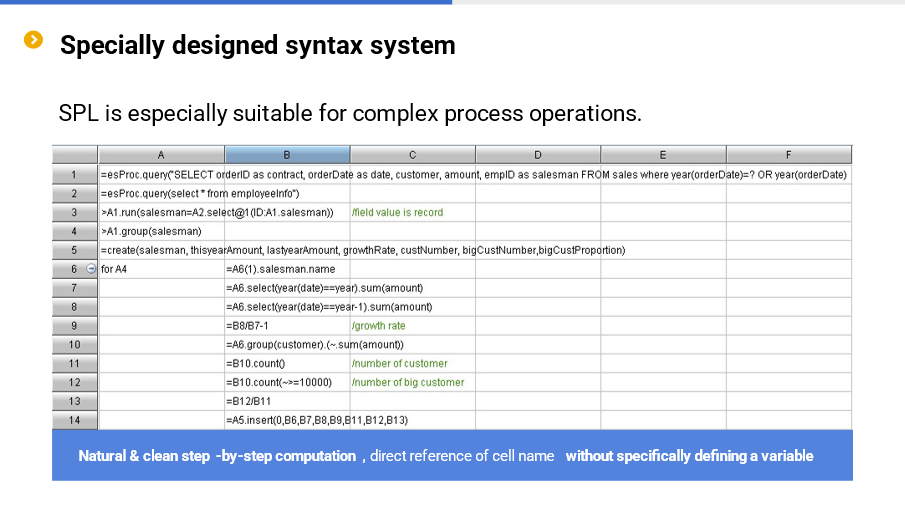Select cell with =A6(1).salesman.name formula
Image resolution: width=905 pixels, height=509 pixels.
pos(287,269)
